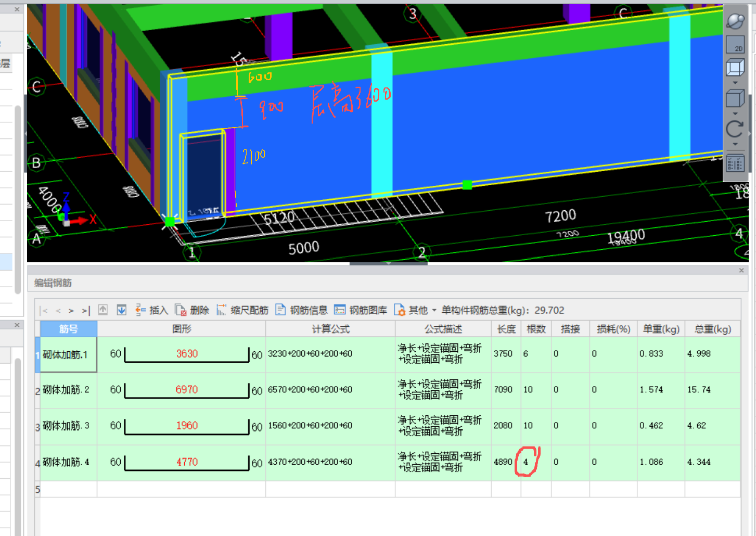Go to last rebar record

(86, 311)
